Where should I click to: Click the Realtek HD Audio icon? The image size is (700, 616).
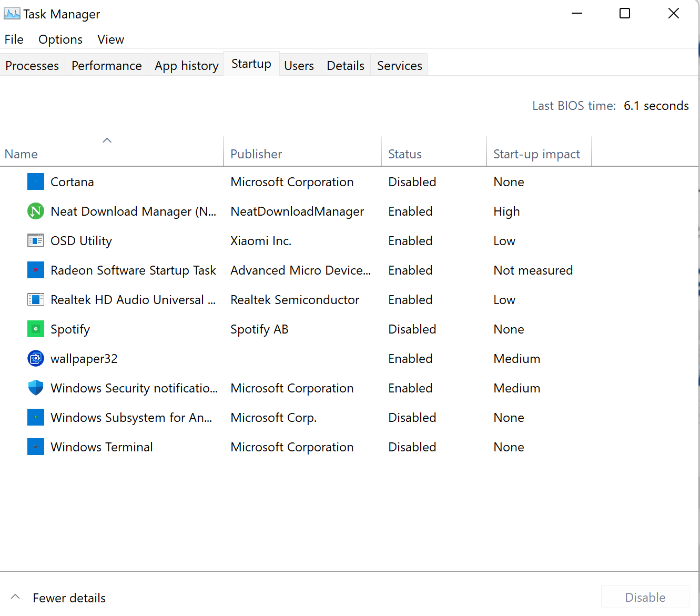click(36, 300)
